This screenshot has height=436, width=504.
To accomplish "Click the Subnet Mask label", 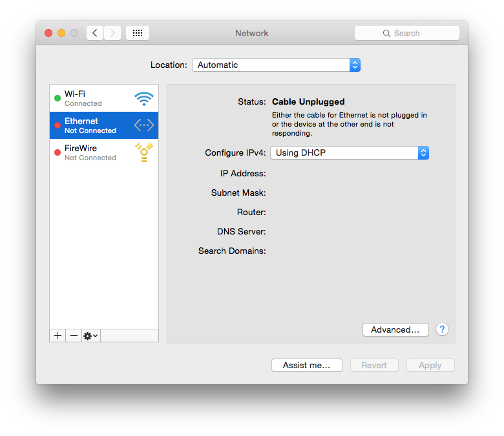I will (238, 192).
